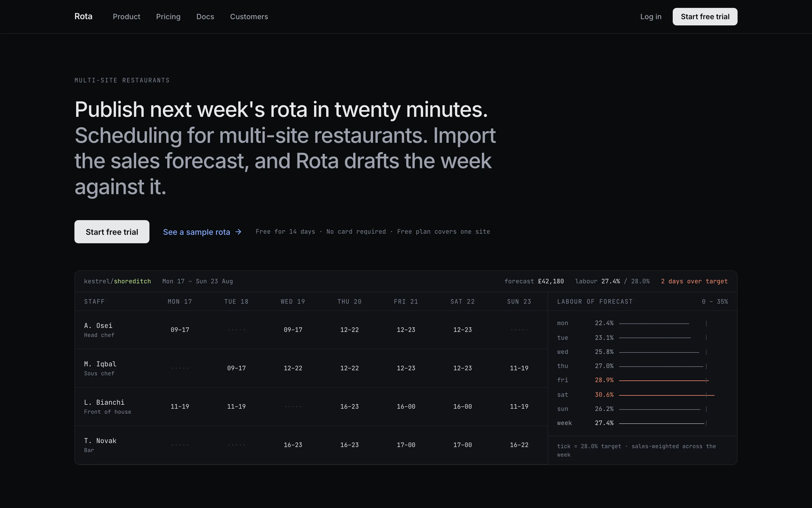Select the MON 17 column header
Image resolution: width=812 pixels, height=508 pixels.
(180, 301)
